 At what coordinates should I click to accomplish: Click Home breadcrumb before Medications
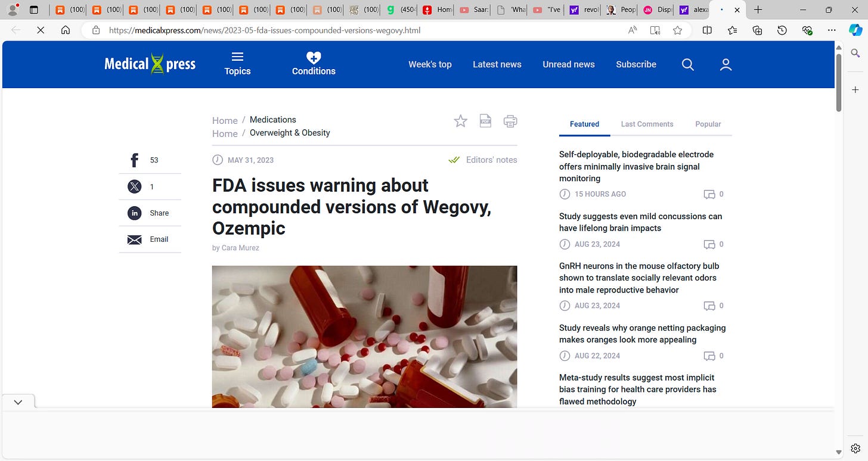point(225,120)
